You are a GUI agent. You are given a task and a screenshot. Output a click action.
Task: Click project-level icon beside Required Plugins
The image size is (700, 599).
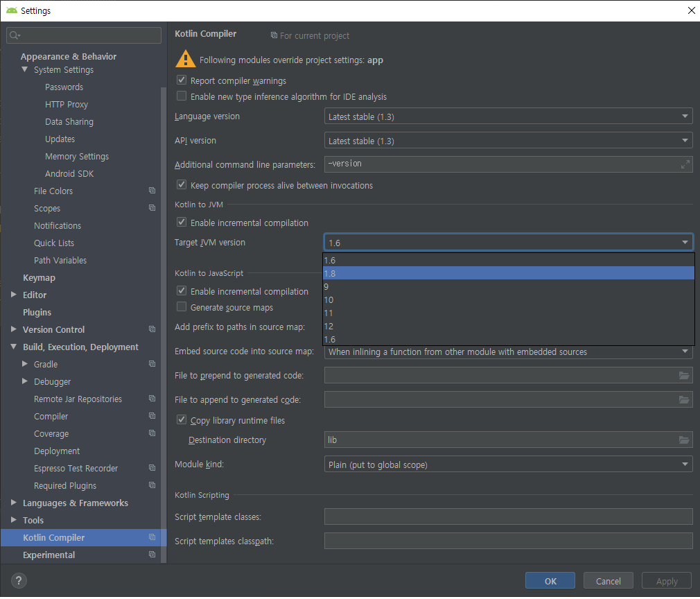tap(152, 485)
